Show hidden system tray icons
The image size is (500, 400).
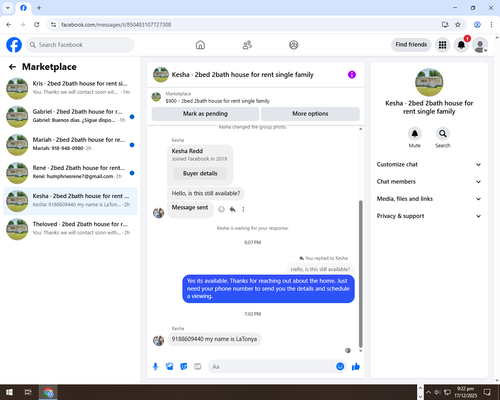click(x=428, y=392)
